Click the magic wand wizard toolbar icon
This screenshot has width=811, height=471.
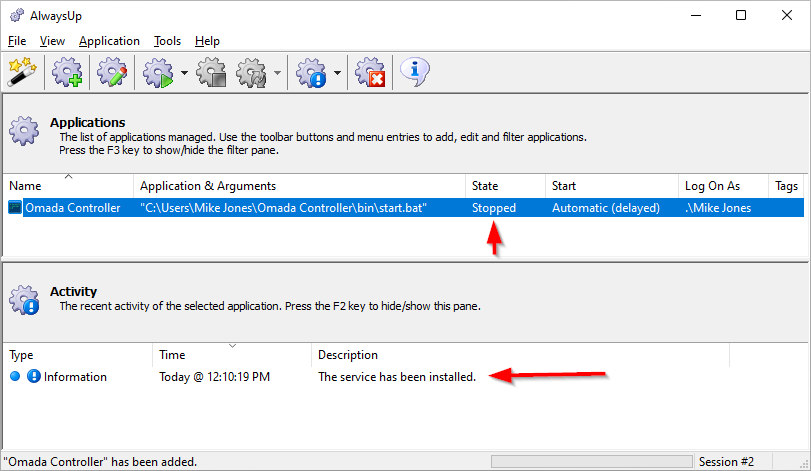[x=22, y=72]
